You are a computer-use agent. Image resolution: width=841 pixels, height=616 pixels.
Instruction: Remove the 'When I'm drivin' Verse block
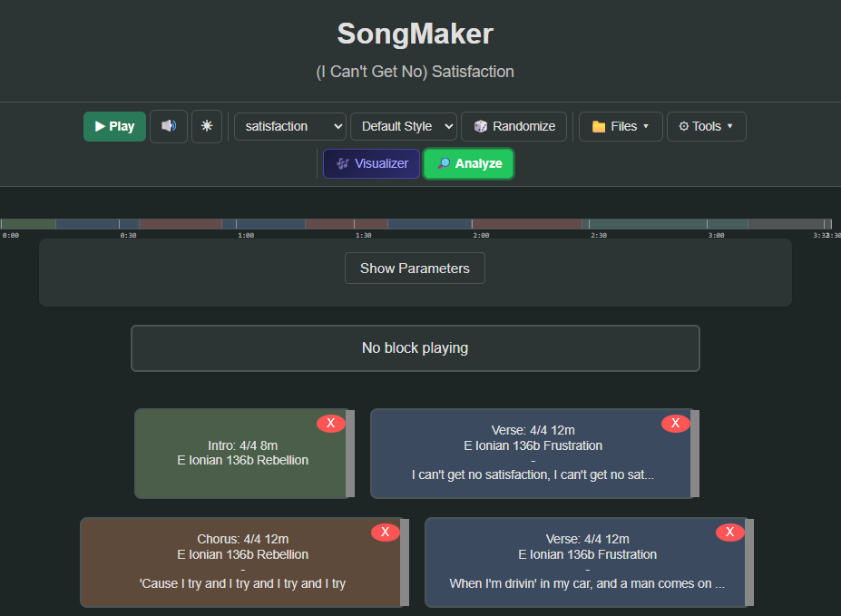click(730, 532)
